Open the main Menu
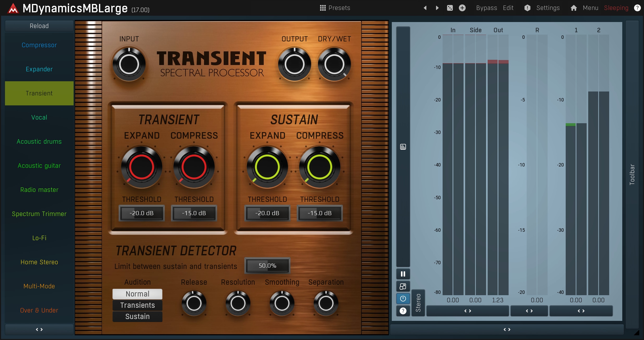 point(590,8)
